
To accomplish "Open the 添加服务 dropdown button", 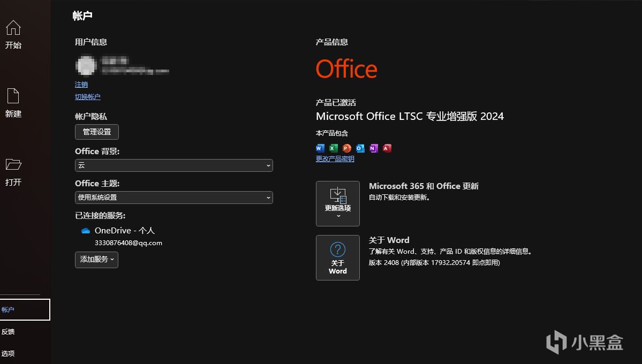I will [x=96, y=260].
